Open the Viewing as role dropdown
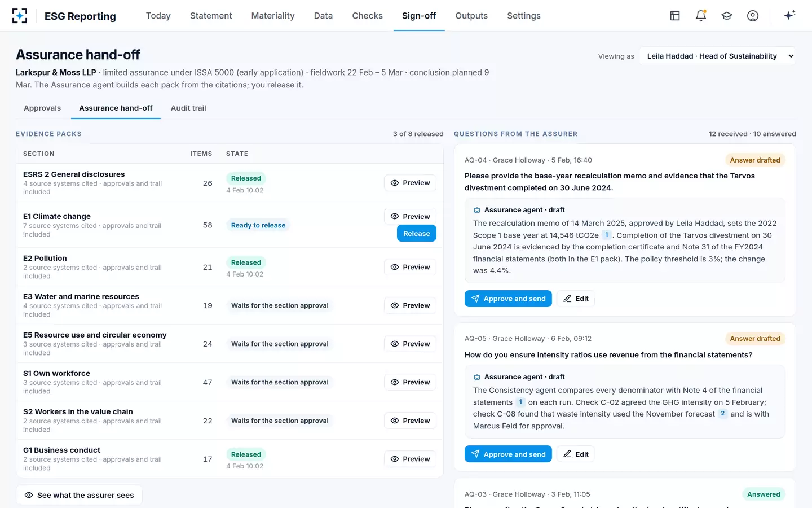The height and width of the screenshot is (508, 812). tap(717, 56)
